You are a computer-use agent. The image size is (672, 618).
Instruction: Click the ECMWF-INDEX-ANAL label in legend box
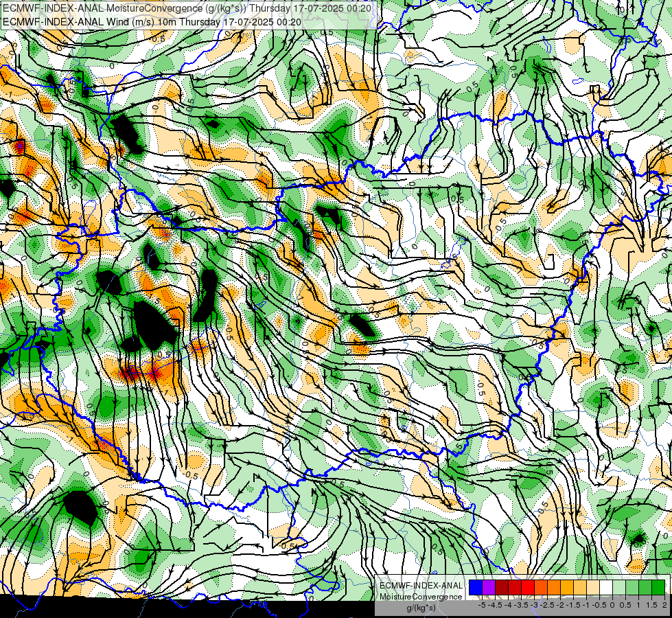pyautogui.click(x=421, y=586)
